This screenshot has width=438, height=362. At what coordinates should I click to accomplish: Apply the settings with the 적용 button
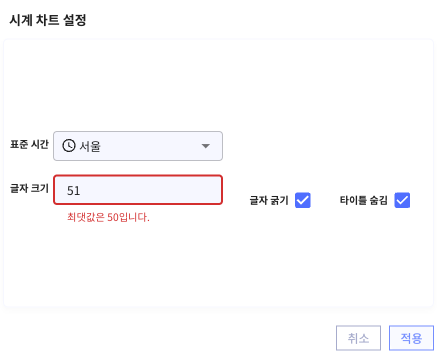[411, 338]
